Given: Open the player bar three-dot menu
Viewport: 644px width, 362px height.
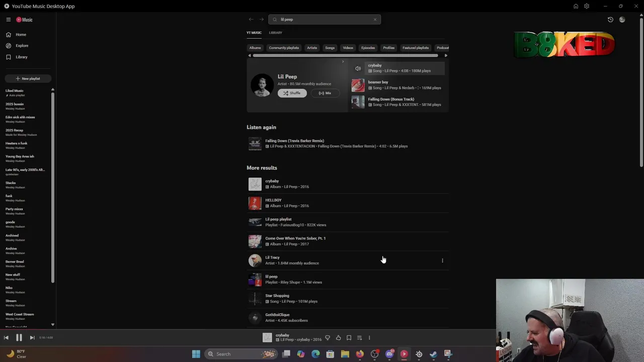Looking at the screenshot, I should (369, 338).
